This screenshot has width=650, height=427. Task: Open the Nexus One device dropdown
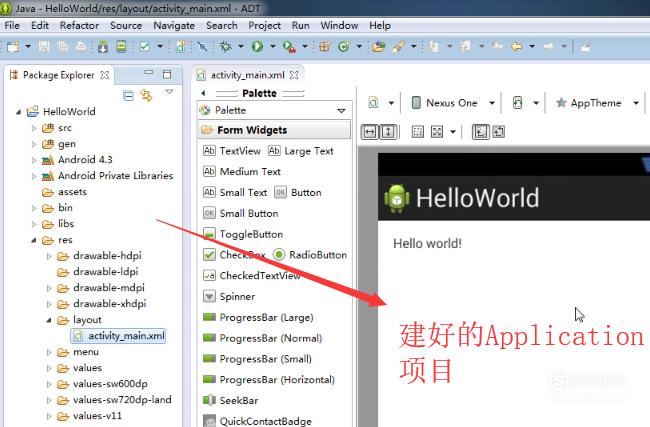pyautogui.click(x=492, y=103)
